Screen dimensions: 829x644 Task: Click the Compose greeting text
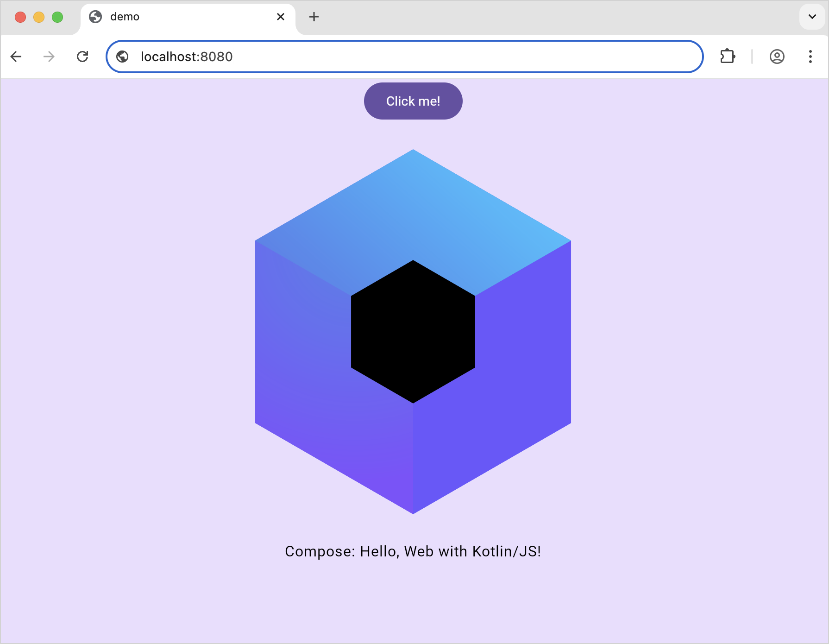(413, 551)
